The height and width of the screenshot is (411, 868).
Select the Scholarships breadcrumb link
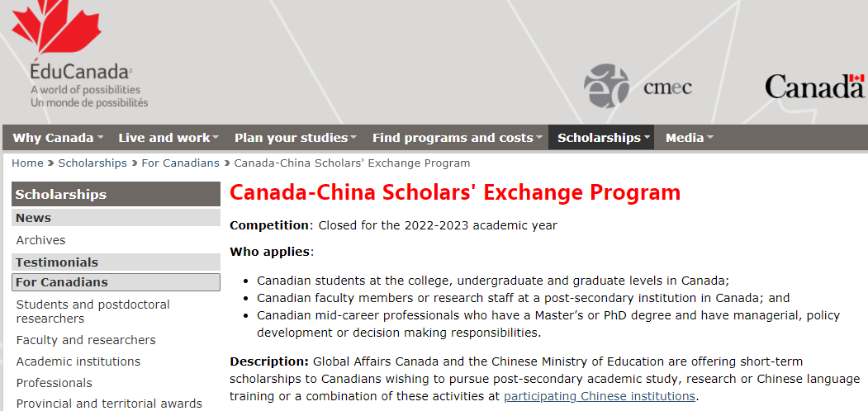pyautogui.click(x=92, y=163)
